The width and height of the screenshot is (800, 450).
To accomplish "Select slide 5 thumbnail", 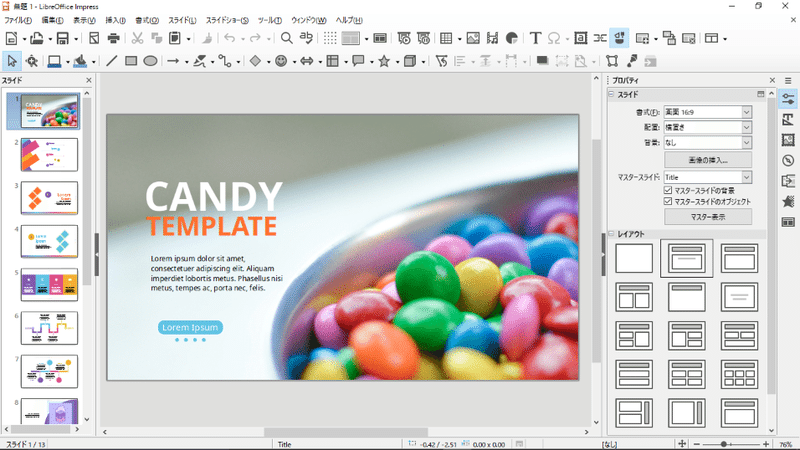I will coord(49,285).
